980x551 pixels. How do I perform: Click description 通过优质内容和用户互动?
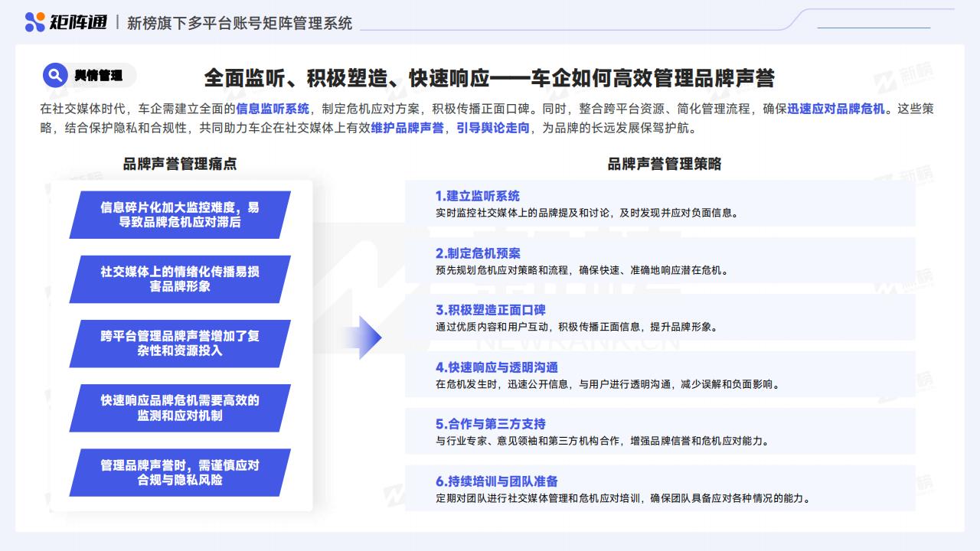pyautogui.click(x=577, y=328)
